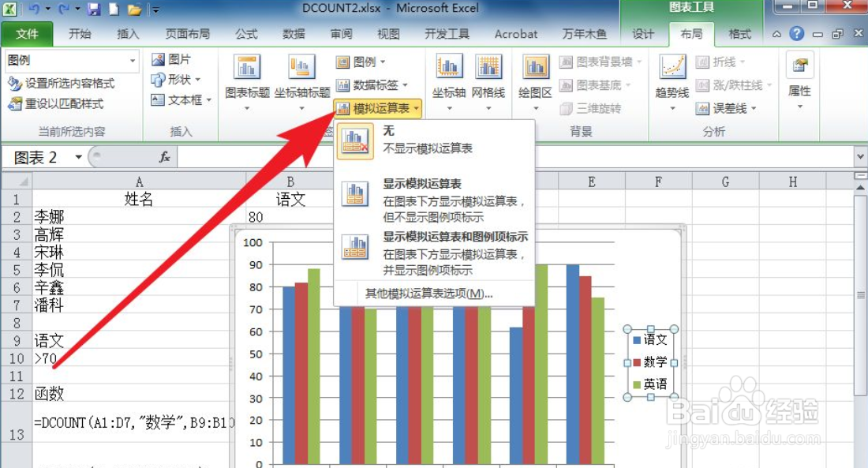Select row 5 header

point(17,270)
